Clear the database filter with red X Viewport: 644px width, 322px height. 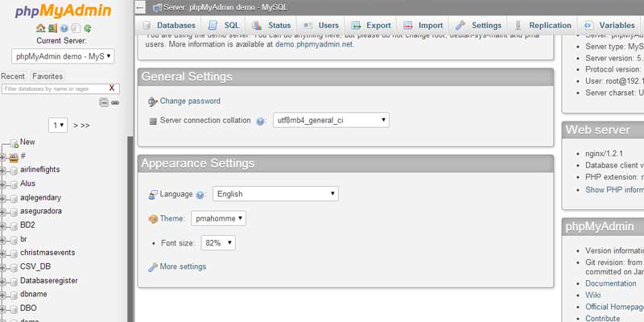(x=111, y=89)
